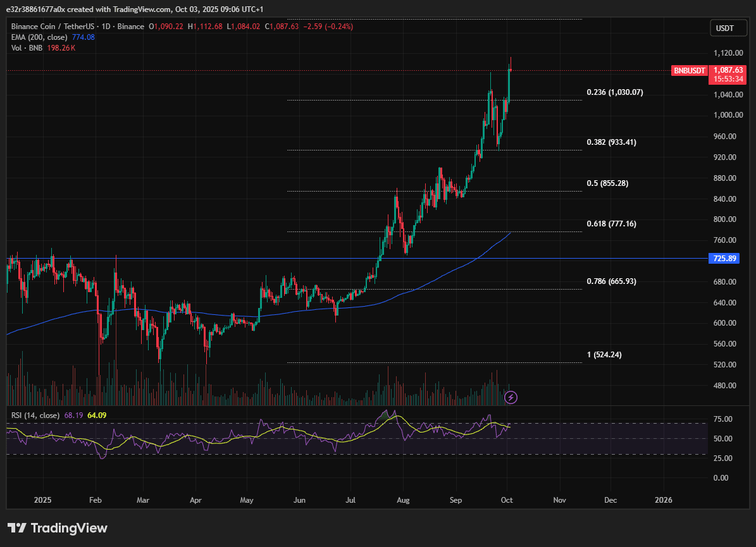Screen dimensions: 756x547
Task: Click the BNBUSDT price label
Action: coord(689,71)
